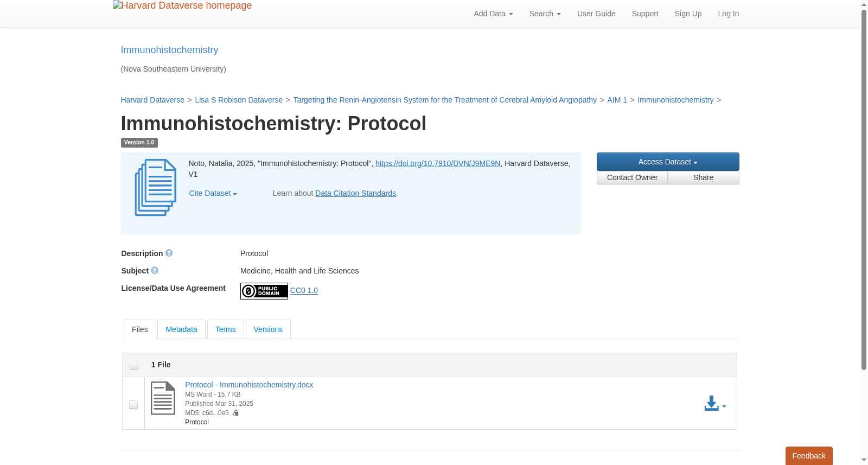Open the Terms tab
868x465 pixels.
[225, 329]
